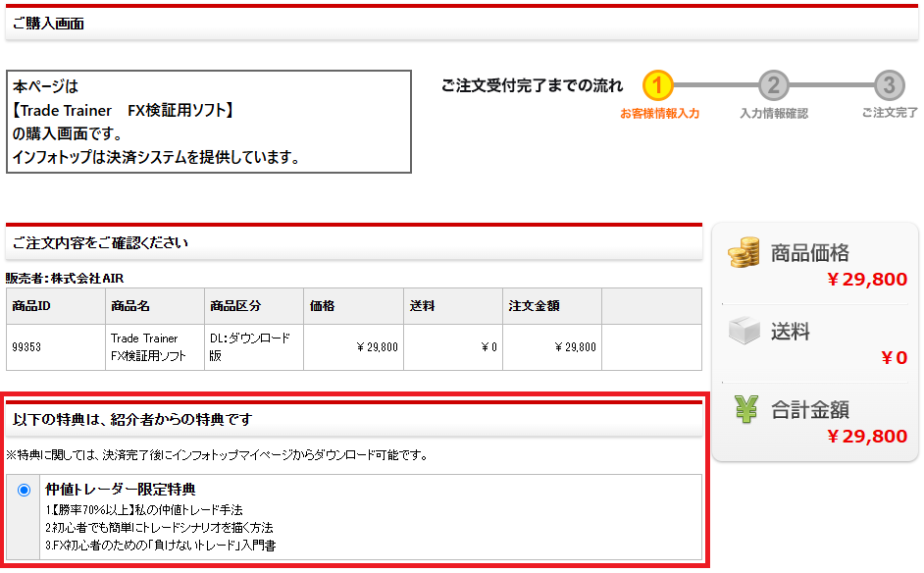924x573 pixels.
Task: Click the ご注文受付完了までの流れ text
Action: 532,85
